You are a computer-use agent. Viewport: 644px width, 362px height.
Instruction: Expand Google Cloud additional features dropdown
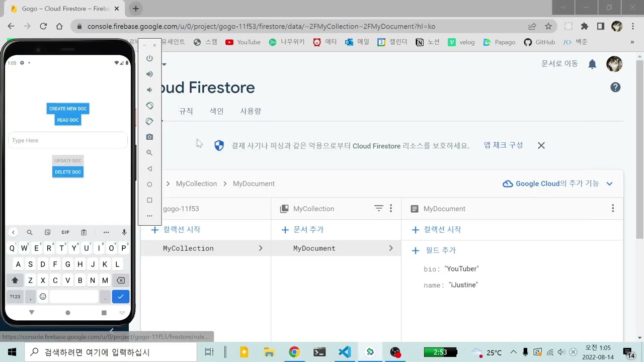609,184
